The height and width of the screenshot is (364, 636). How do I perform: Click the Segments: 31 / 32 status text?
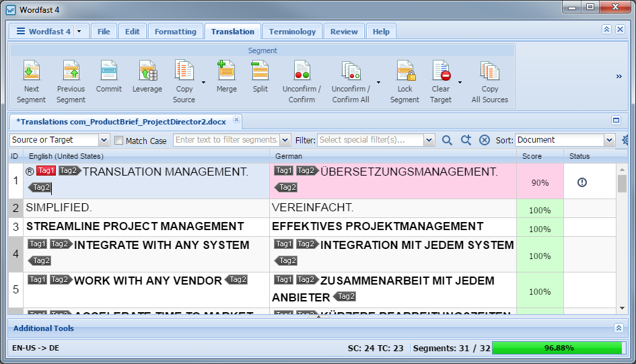coord(452,348)
